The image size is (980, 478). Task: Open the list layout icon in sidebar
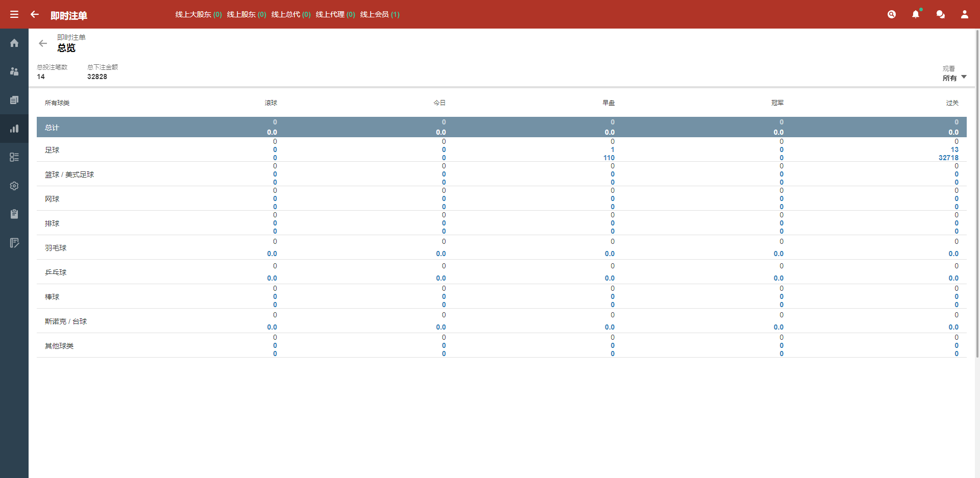(14, 157)
